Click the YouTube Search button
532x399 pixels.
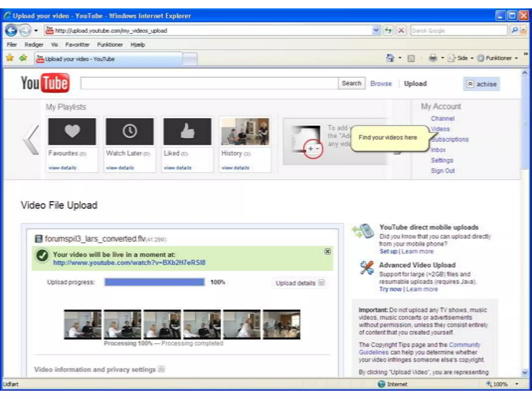click(x=351, y=83)
